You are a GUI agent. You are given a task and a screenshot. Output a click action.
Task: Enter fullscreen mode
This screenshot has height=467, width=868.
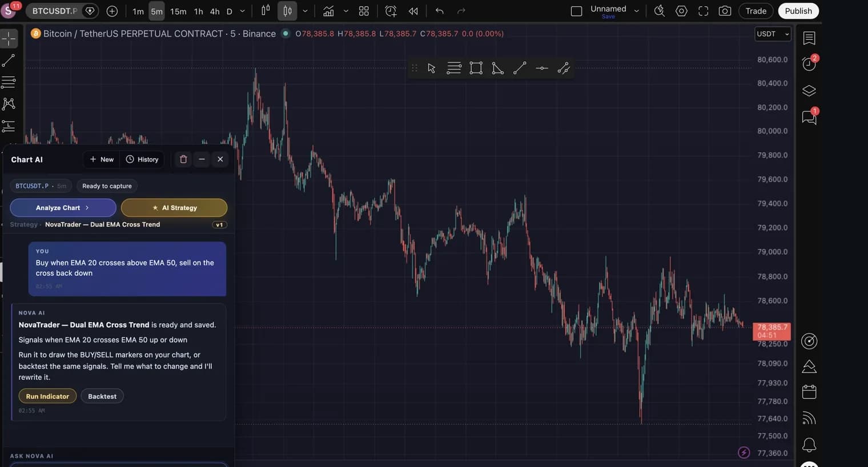click(x=704, y=11)
